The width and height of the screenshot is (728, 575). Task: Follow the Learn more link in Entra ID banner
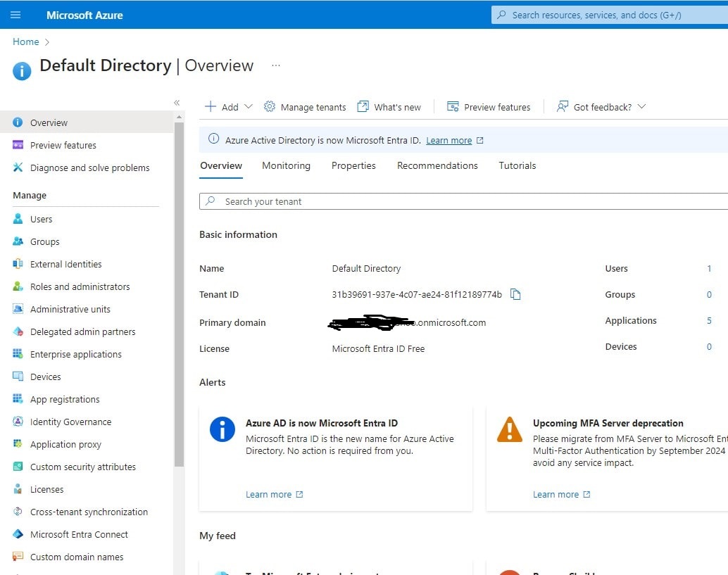point(449,141)
